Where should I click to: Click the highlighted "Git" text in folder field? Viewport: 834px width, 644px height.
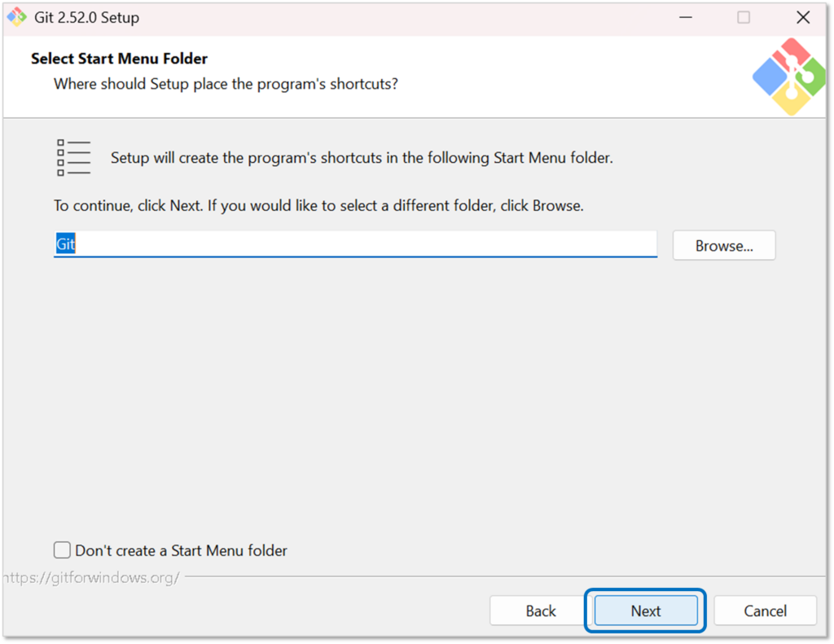(x=65, y=244)
